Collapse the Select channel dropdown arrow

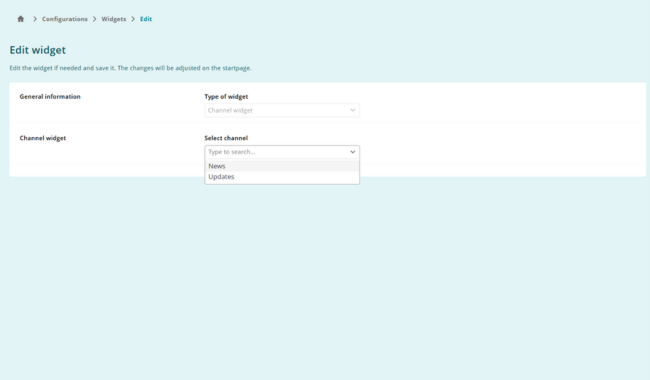point(352,152)
